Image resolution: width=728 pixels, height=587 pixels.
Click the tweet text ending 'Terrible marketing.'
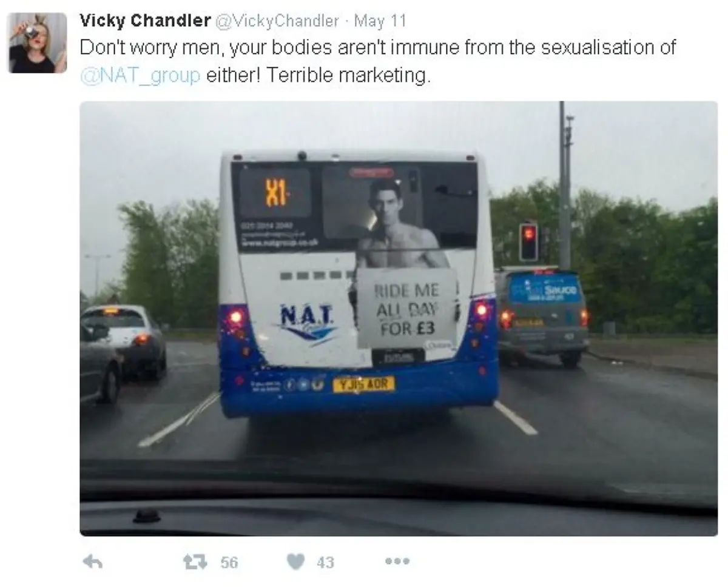377,62
